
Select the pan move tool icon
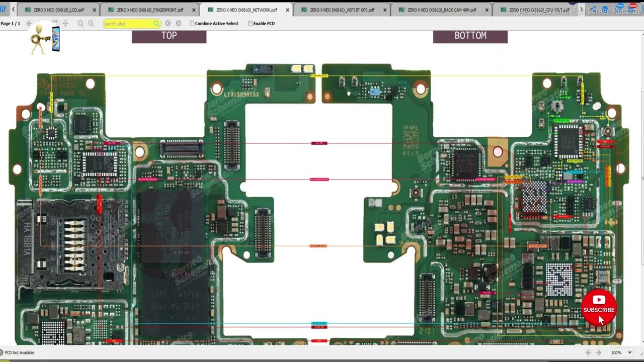[x=65, y=24]
